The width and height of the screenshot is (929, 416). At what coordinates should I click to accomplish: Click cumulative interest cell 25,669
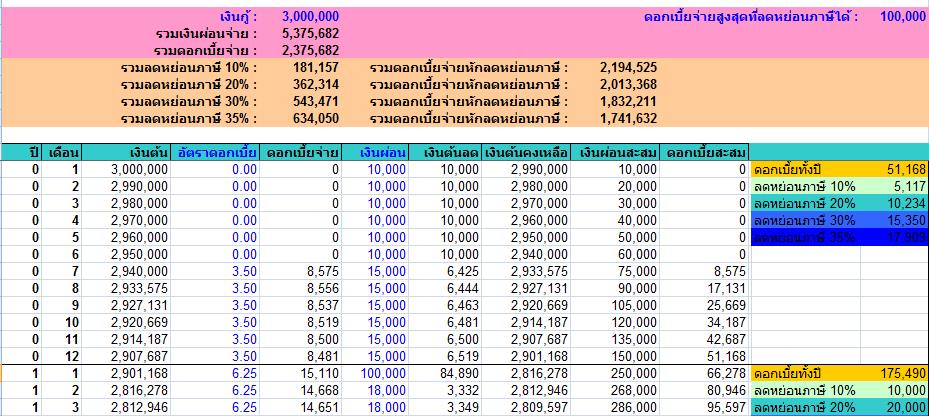704,306
